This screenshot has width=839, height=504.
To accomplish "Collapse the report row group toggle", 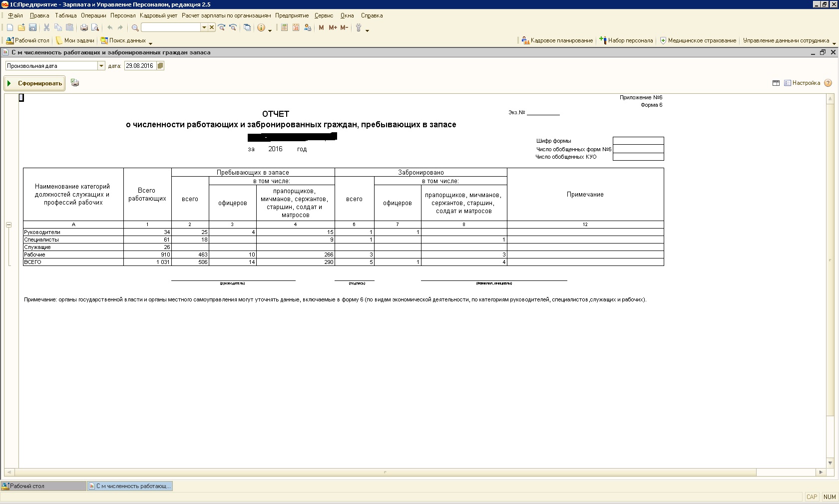I will 8,225.
